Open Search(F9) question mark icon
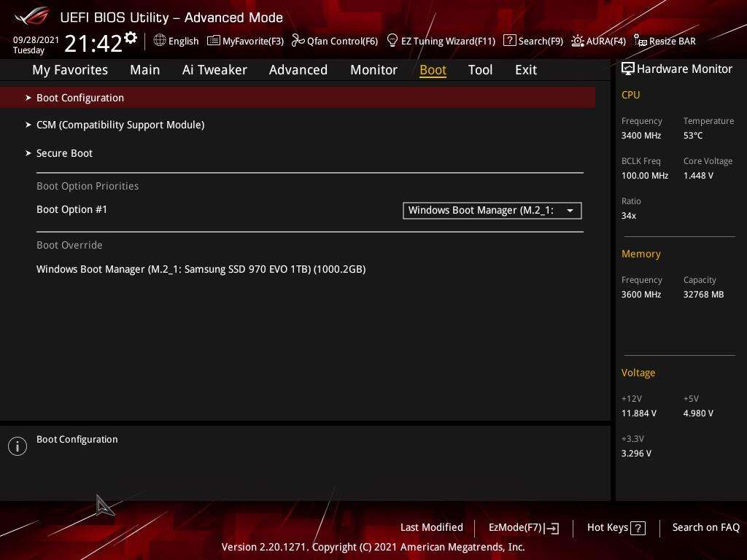Image resolution: width=747 pixels, height=560 pixels. tap(510, 41)
